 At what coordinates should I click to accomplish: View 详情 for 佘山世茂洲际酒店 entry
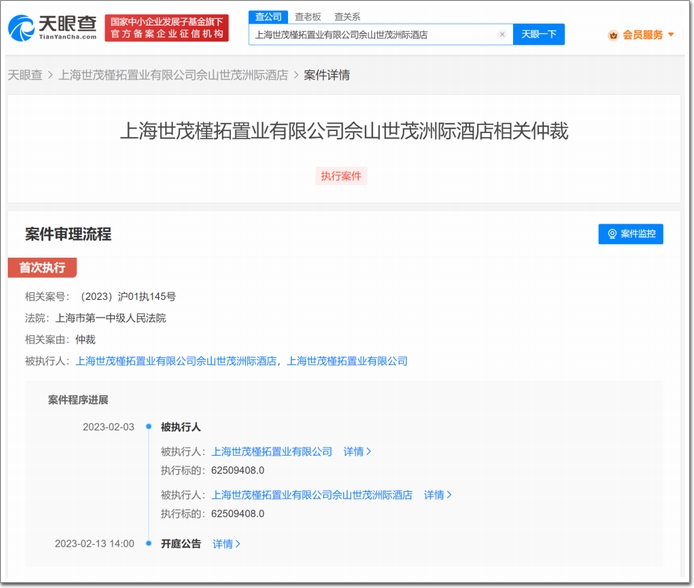(438, 495)
